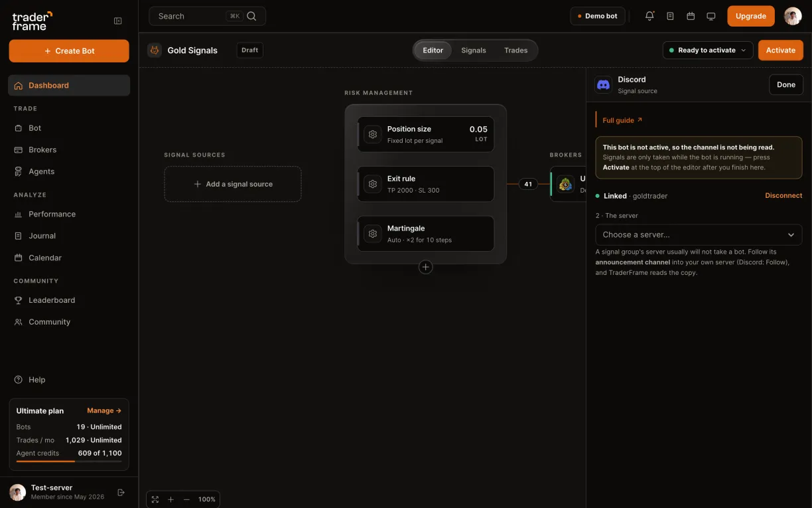The height and width of the screenshot is (508, 812).
Task: Switch to the Signals tab
Action: point(474,50)
